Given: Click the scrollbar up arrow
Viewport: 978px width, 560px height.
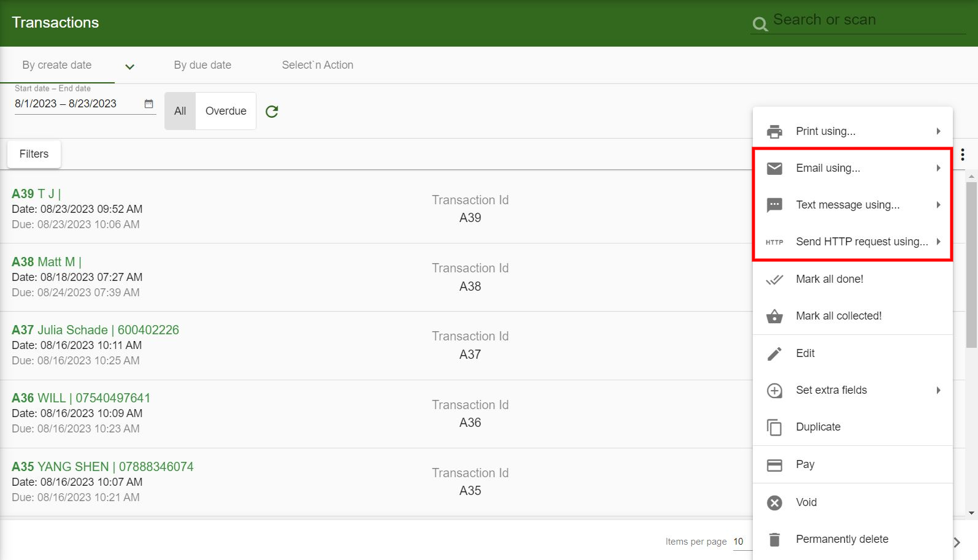Looking at the screenshot, I should coord(971,176).
